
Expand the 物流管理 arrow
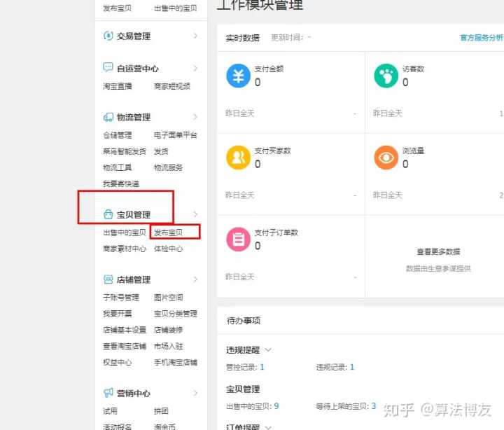(x=195, y=117)
